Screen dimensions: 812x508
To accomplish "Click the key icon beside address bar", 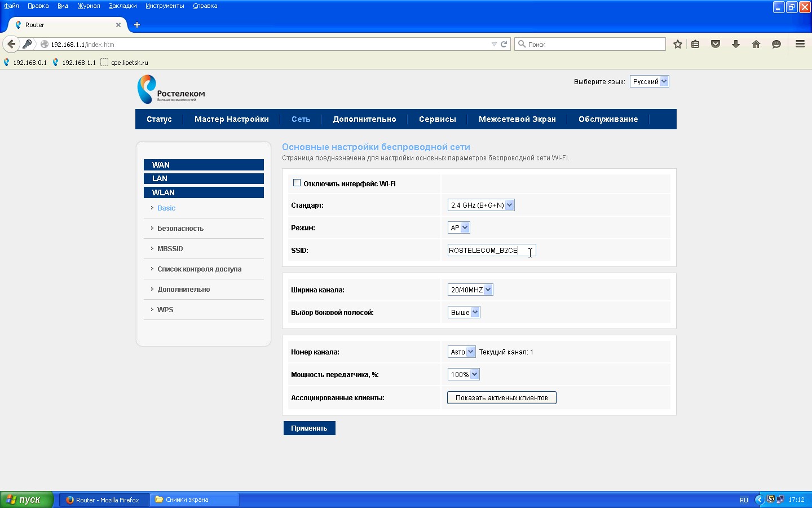I will [x=27, y=44].
